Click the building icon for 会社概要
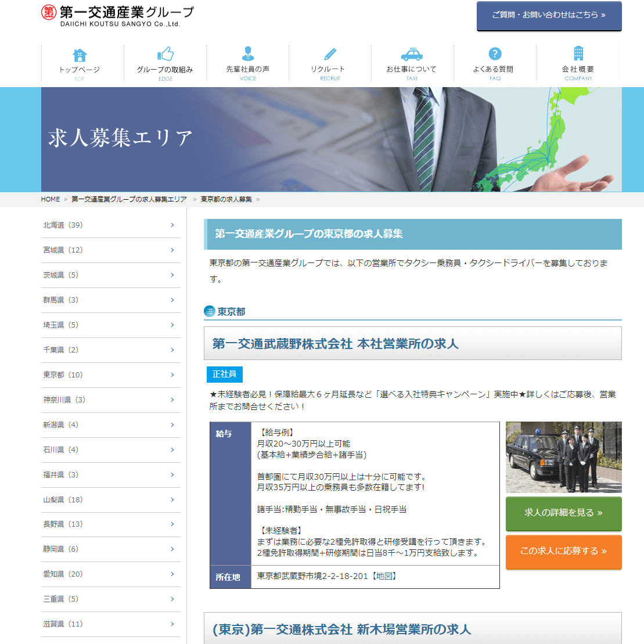This screenshot has width=644, height=644. (x=578, y=53)
